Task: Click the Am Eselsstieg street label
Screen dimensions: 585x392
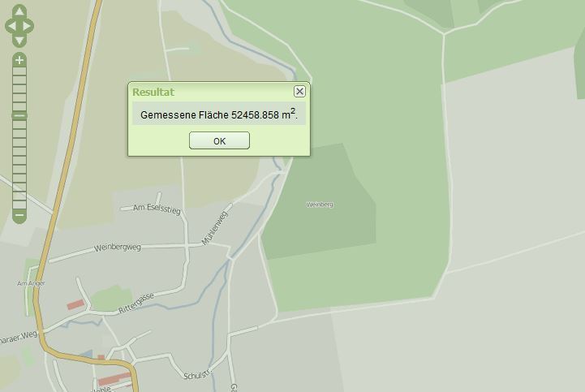Action: pos(157,209)
